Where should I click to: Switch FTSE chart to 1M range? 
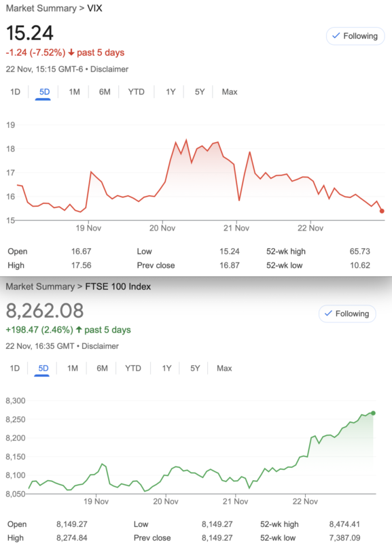pos(73,368)
